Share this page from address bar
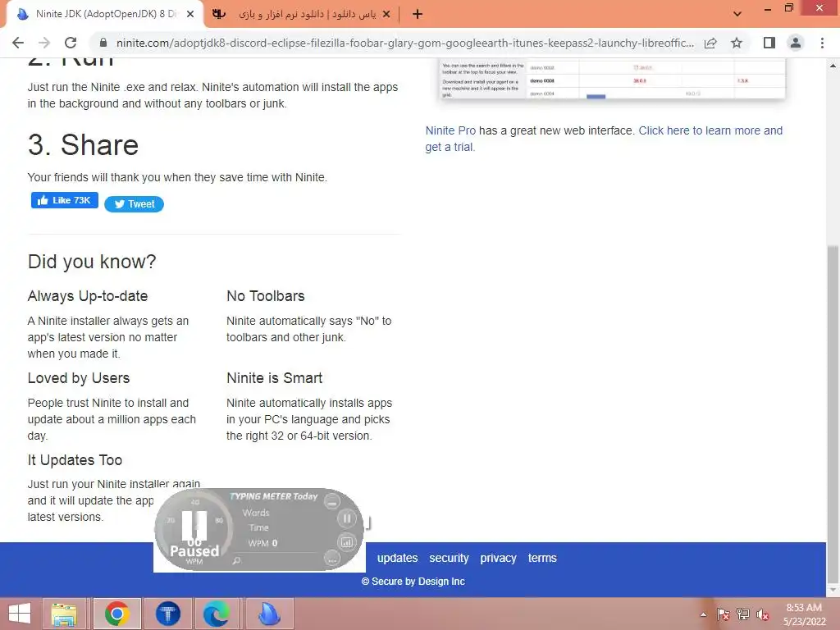Screen dimensions: 840x630 (x=710, y=43)
